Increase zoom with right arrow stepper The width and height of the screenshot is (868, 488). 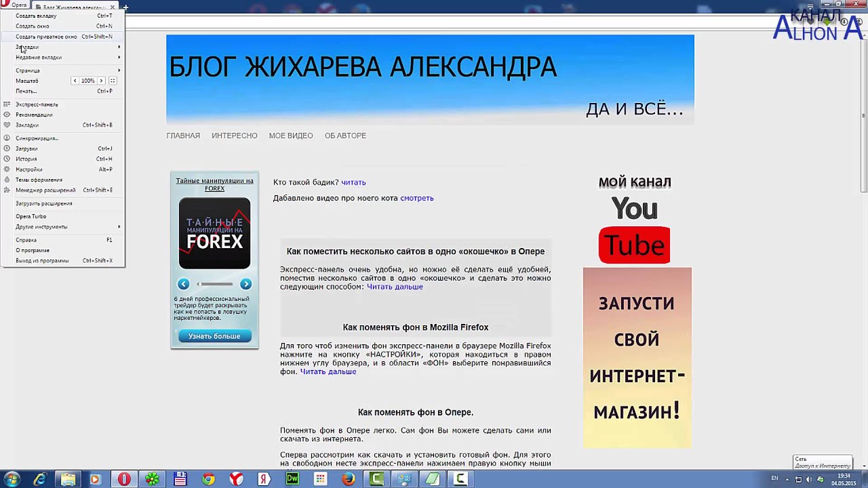(101, 81)
